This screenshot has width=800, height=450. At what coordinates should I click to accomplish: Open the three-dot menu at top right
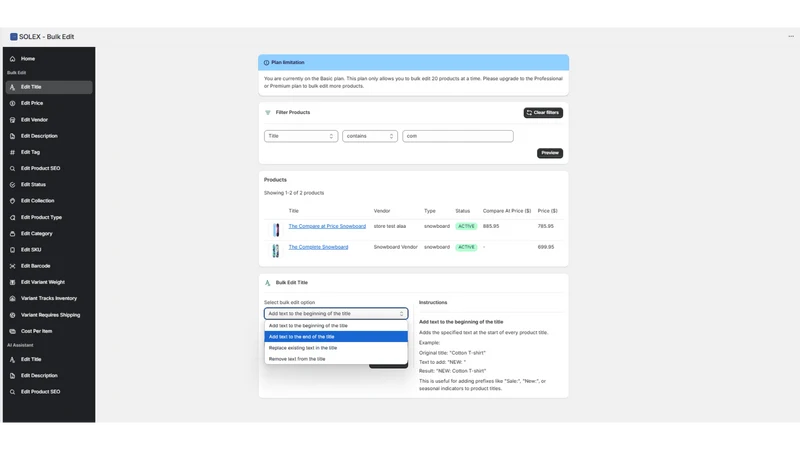coord(791,36)
